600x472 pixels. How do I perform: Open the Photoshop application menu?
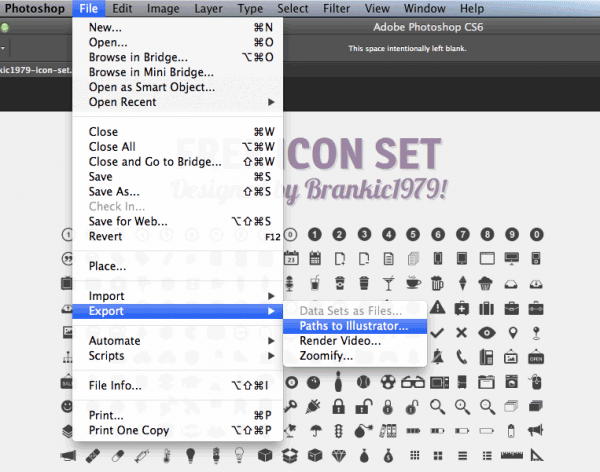(35, 8)
